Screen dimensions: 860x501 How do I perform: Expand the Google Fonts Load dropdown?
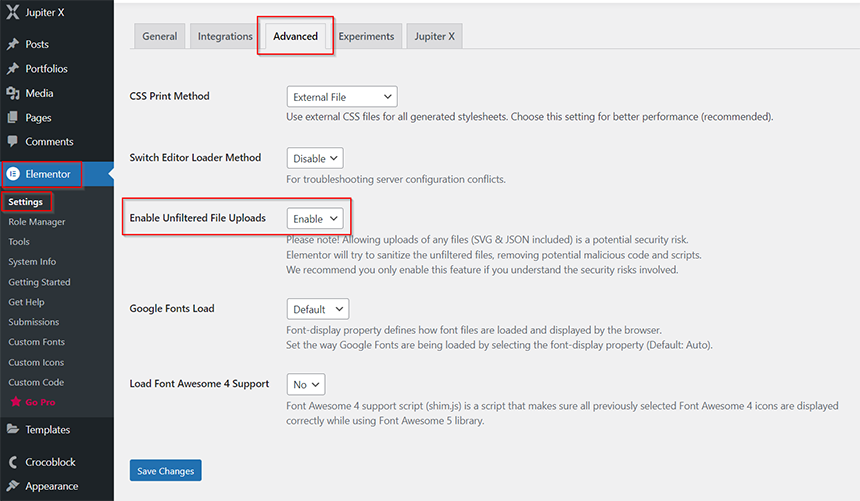pos(318,309)
